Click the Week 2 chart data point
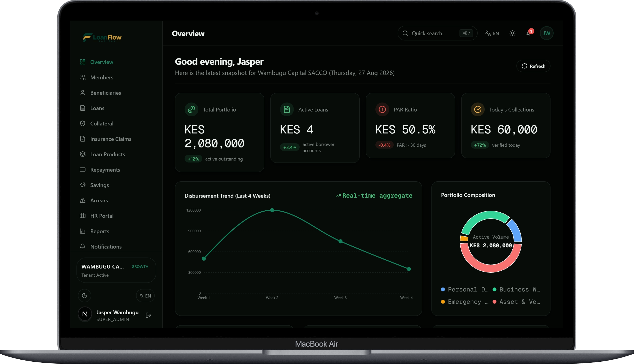 (272, 210)
